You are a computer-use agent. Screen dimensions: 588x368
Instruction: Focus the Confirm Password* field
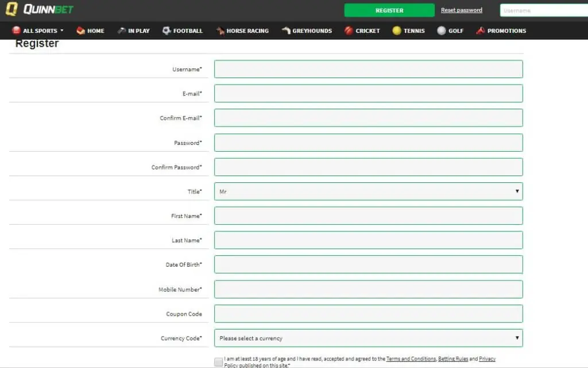[x=368, y=167]
